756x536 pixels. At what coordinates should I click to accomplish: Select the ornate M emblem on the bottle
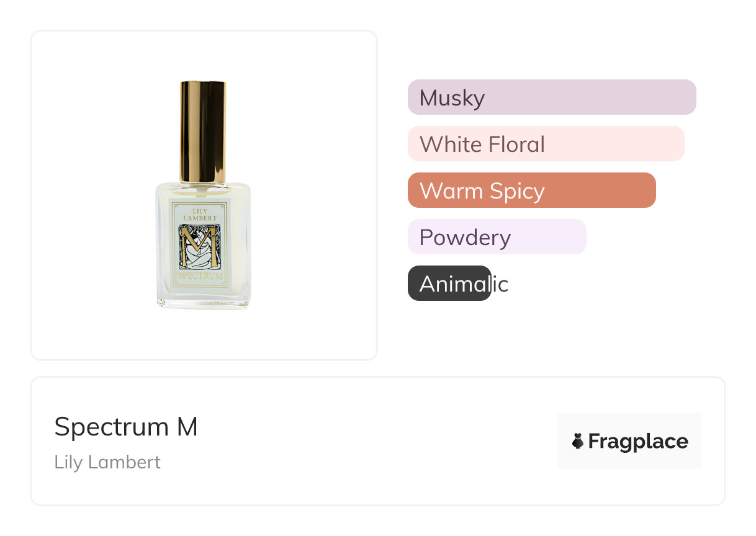(x=202, y=247)
